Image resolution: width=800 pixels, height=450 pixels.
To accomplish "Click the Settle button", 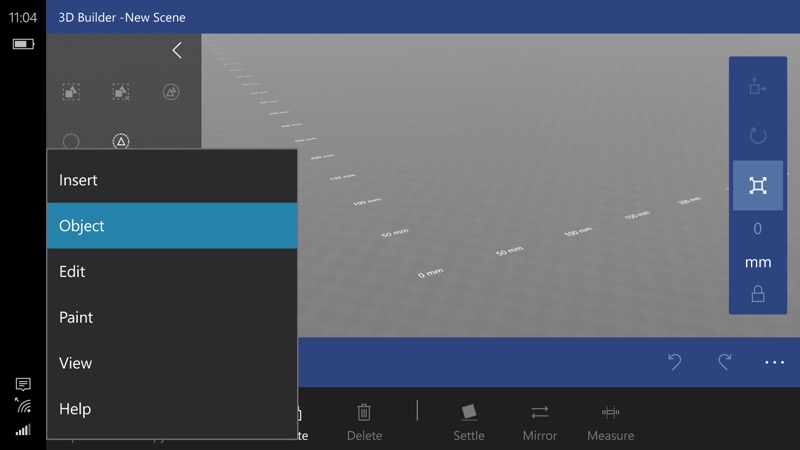I will pos(469,422).
